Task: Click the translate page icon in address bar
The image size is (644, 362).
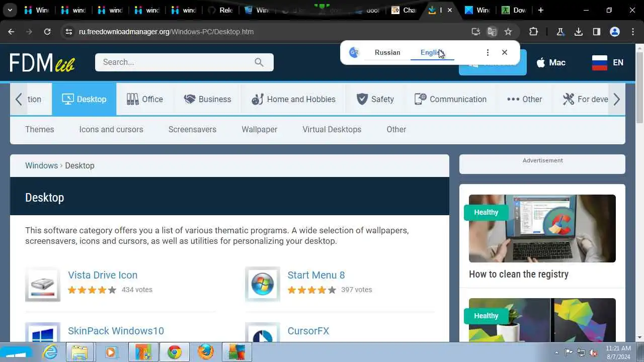Action: tap(492, 32)
